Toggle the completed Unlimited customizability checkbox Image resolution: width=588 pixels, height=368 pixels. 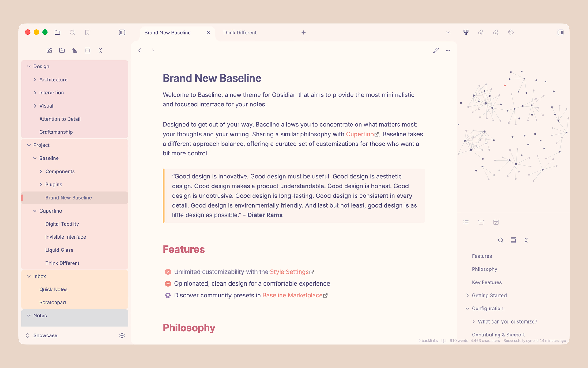(168, 272)
